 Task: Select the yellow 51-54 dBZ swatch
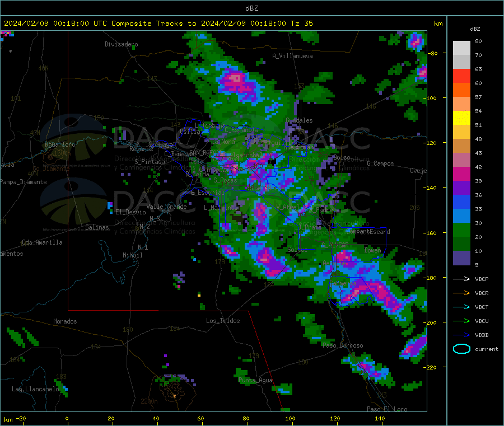coord(461,118)
